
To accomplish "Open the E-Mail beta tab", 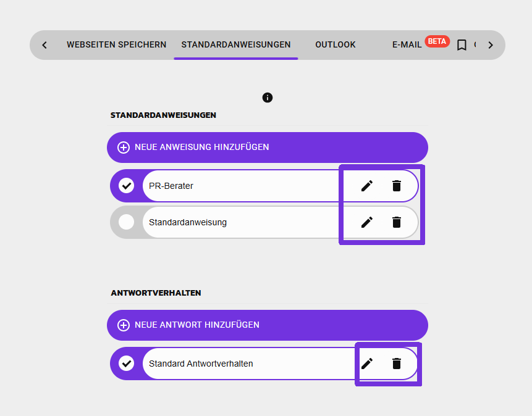I will [407, 45].
